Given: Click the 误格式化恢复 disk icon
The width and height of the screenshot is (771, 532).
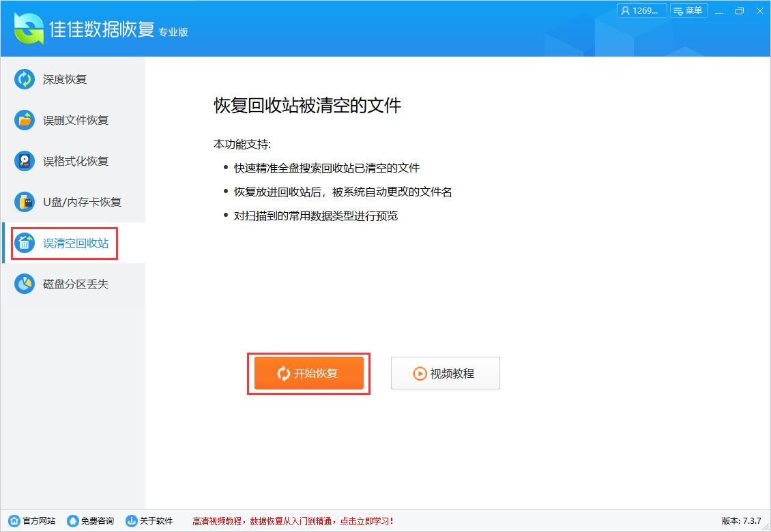Looking at the screenshot, I should point(25,161).
